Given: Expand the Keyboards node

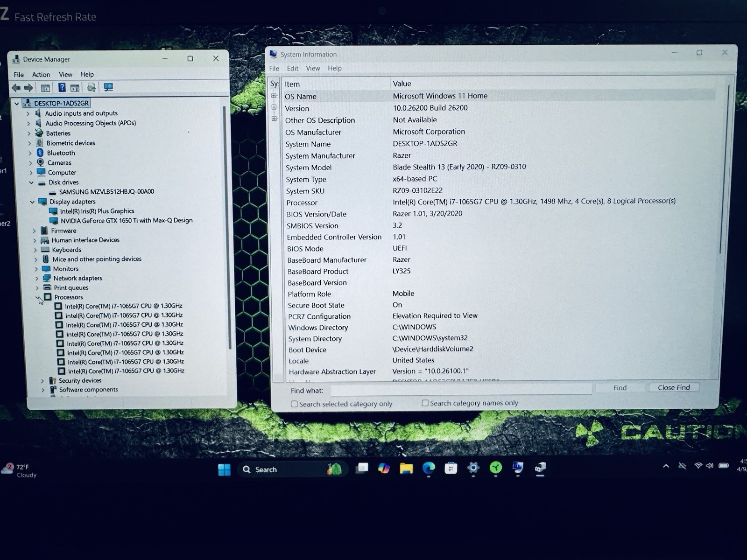Looking at the screenshot, I should [35, 250].
